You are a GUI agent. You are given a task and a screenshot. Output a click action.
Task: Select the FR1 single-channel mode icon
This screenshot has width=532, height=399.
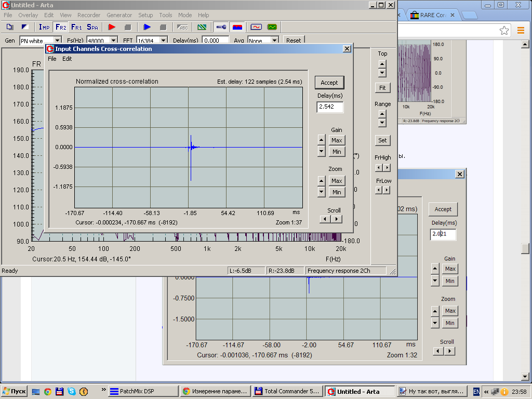tap(76, 27)
